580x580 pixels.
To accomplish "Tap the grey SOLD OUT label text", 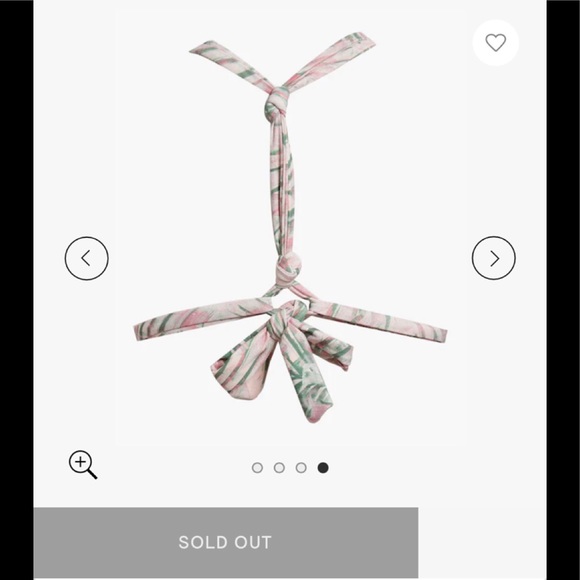I will tap(225, 542).
